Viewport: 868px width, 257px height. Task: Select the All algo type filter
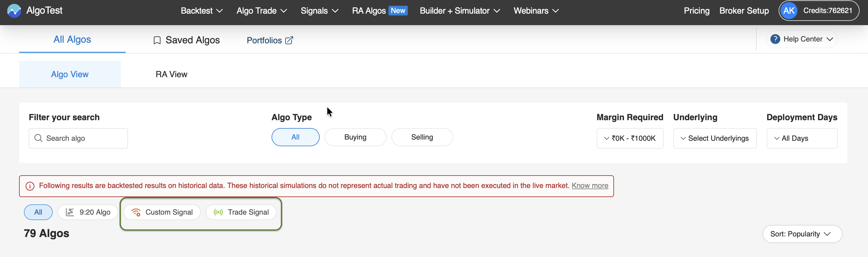[x=295, y=137]
